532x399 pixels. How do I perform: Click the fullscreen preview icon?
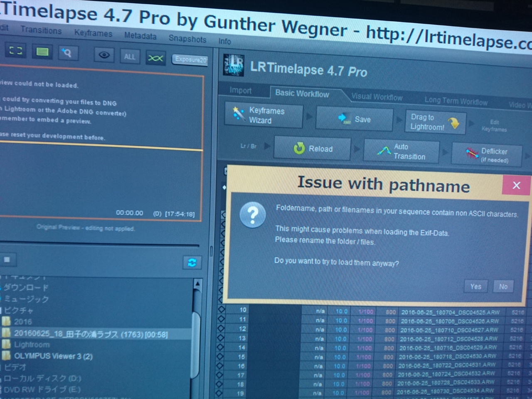15,51
